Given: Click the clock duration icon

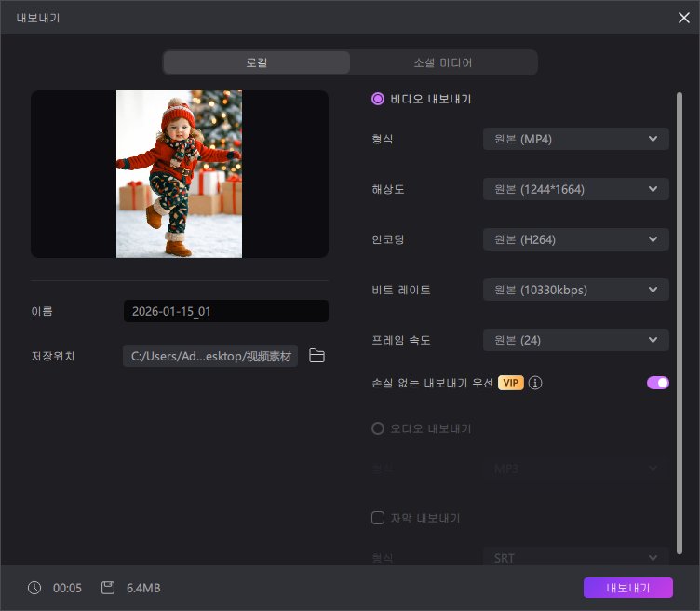Looking at the screenshot, I should click(x=34, y=588).
